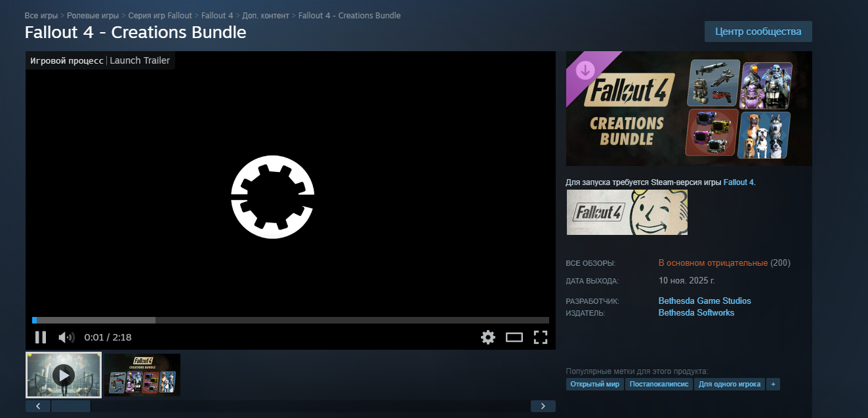Click the page title 'Fallout 4 - Creations Bundle'

136,32
